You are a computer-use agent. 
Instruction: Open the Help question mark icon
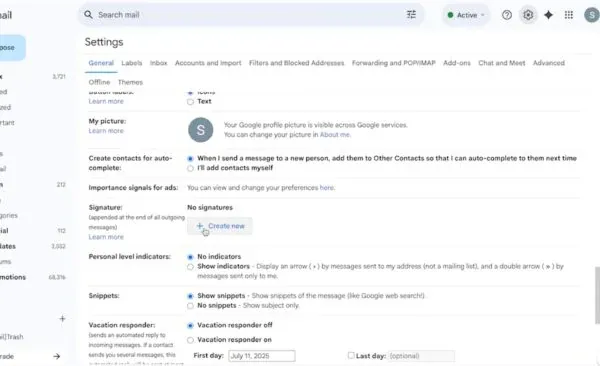(x=507, y=15)
